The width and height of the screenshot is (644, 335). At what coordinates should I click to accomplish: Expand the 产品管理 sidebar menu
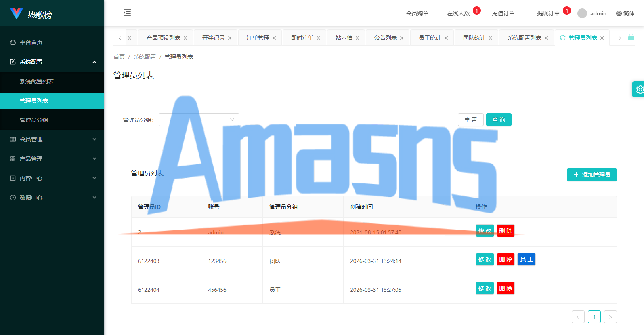(x=52, y=159)
